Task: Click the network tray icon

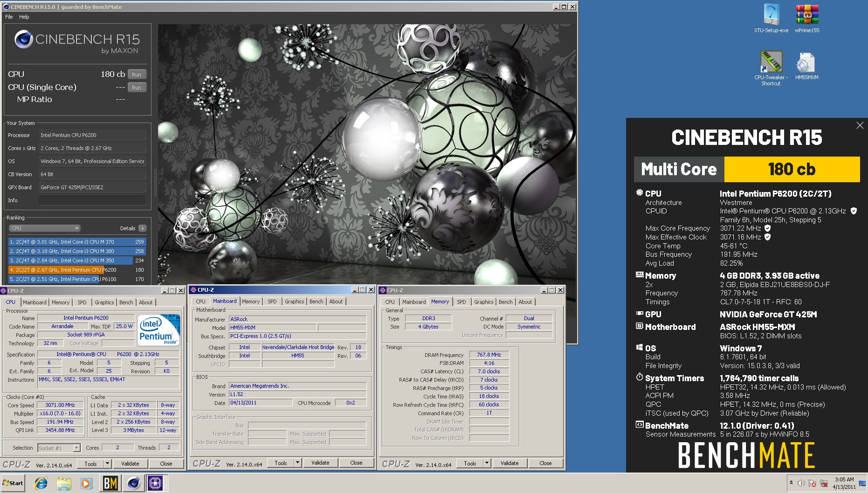Action: 824,483
